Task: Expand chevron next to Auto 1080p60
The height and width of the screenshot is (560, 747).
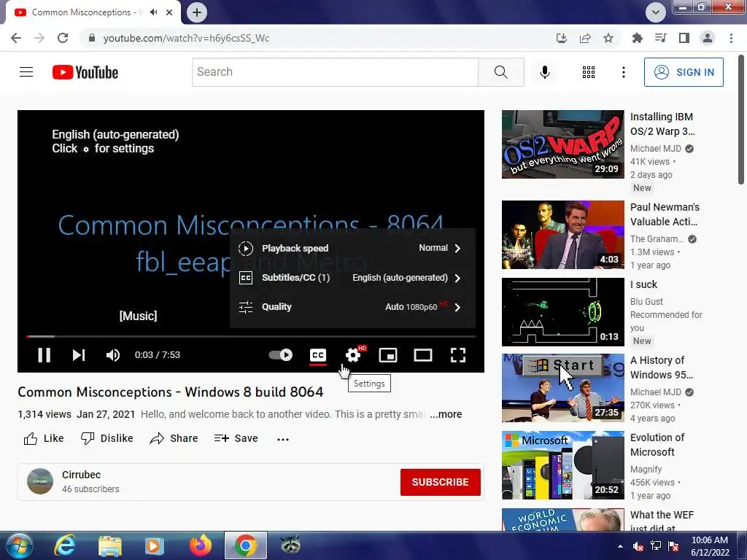Action: point(457,307)
